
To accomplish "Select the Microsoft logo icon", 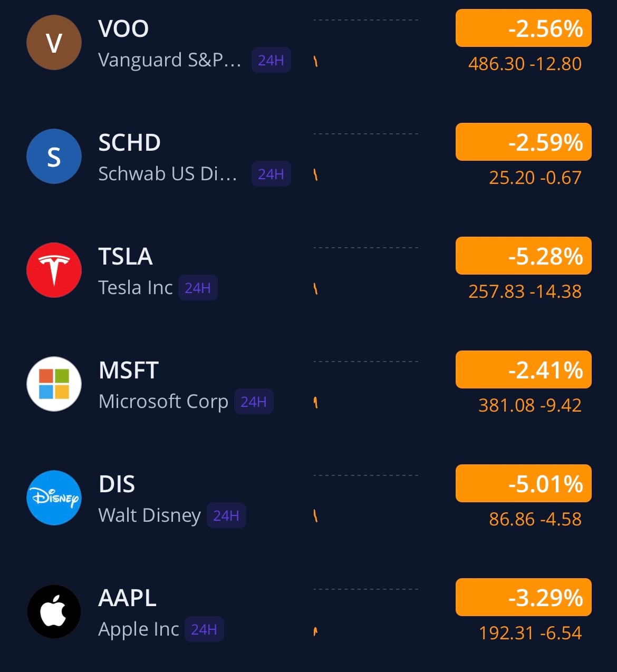I will pyautogui.click(x=54, y=384).
